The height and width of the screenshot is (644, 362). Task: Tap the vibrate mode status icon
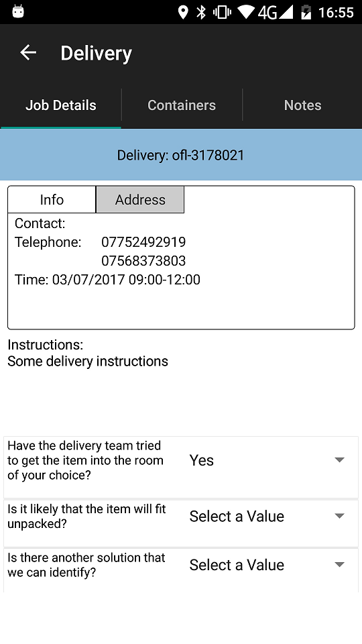(222, 12)
